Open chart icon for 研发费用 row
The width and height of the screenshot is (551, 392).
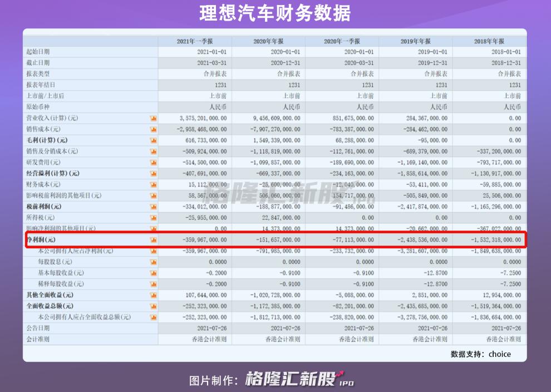(x=153, y=163)
